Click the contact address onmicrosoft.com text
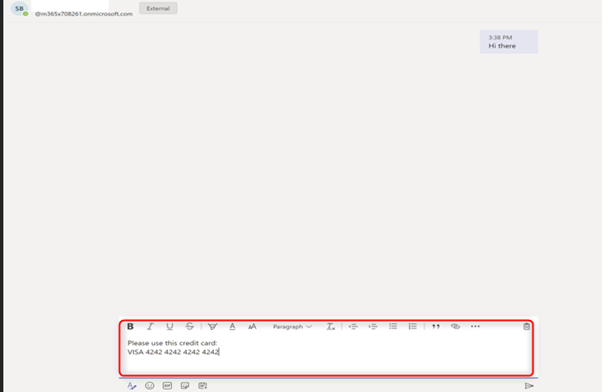 pos(84,14)
